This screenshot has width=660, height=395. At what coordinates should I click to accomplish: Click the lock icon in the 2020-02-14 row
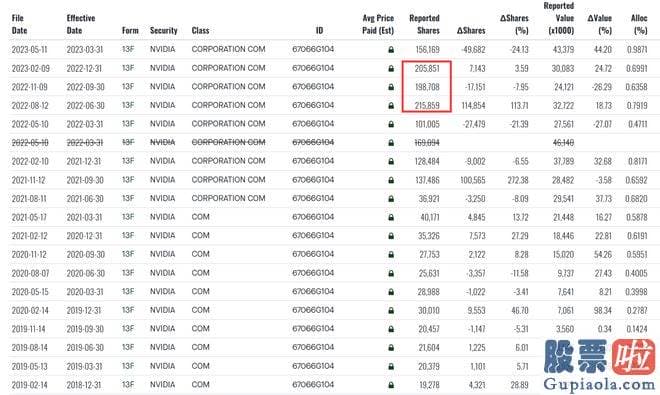tap(391, 310)
